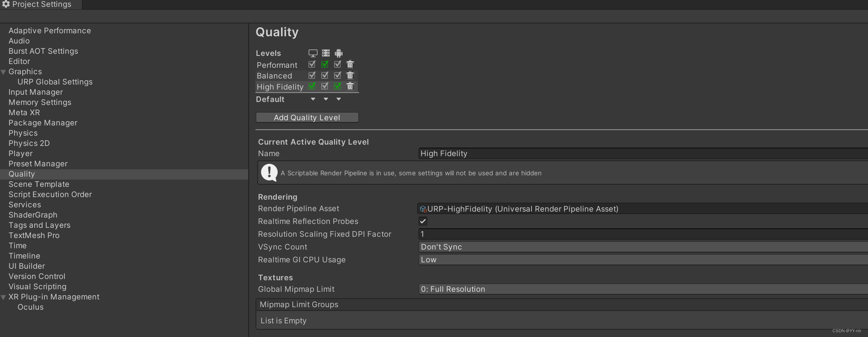868x337 pixels.
Task: Toggle High Fidelity for dedicated server platform
Action: tap(325, 86)
